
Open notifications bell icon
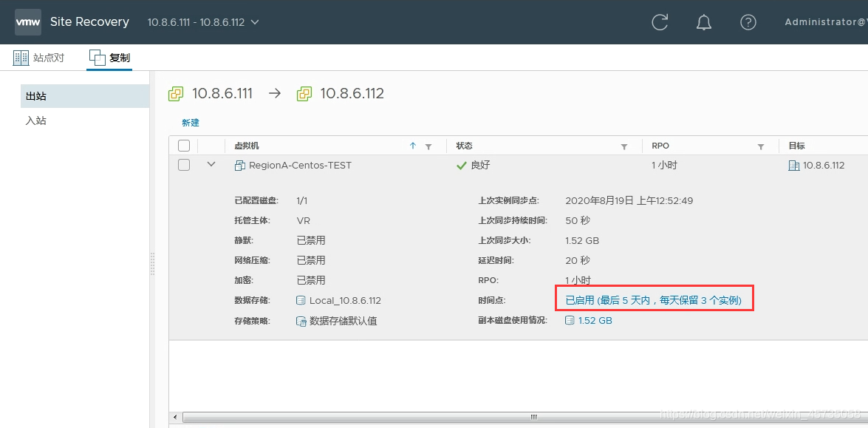coord(703,22)
